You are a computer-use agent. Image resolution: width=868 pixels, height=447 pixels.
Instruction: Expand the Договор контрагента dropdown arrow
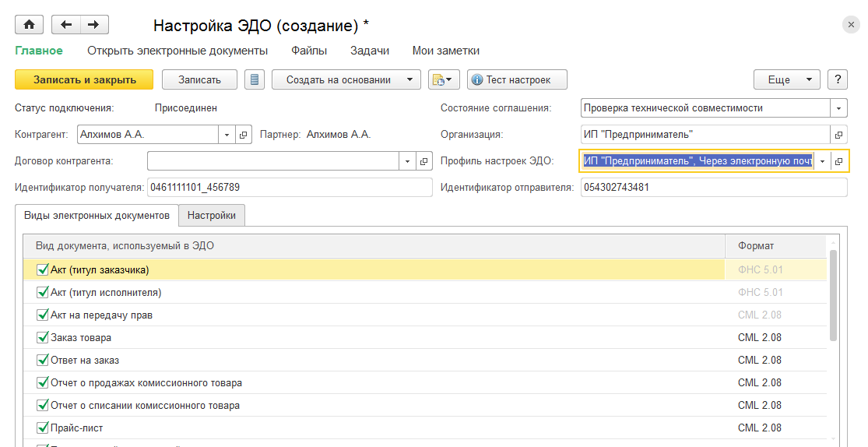click(x=409, y=161)
